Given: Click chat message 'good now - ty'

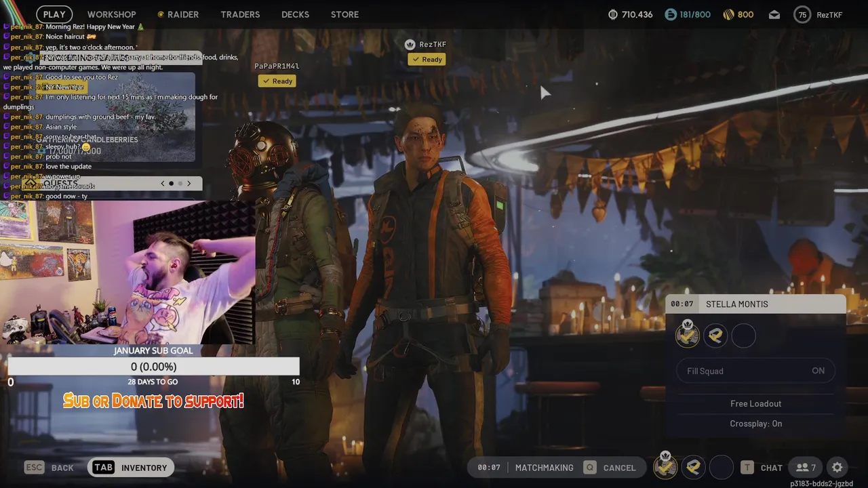Looking at the screenshot, I should (x=66, y=197).
